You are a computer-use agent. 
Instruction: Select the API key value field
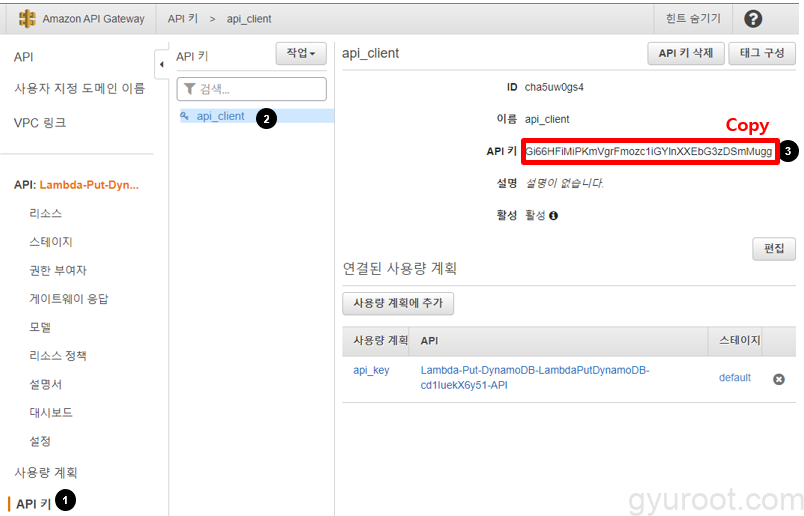pos(648,151)
